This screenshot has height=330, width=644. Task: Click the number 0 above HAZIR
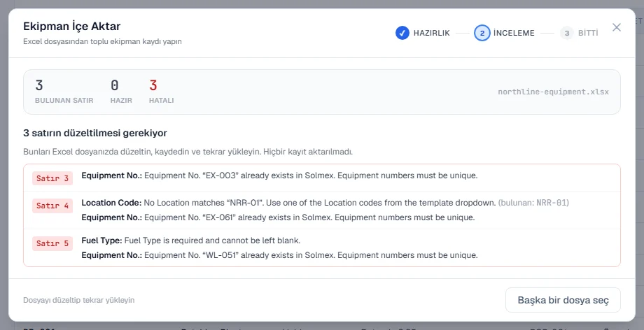point(115,85)
